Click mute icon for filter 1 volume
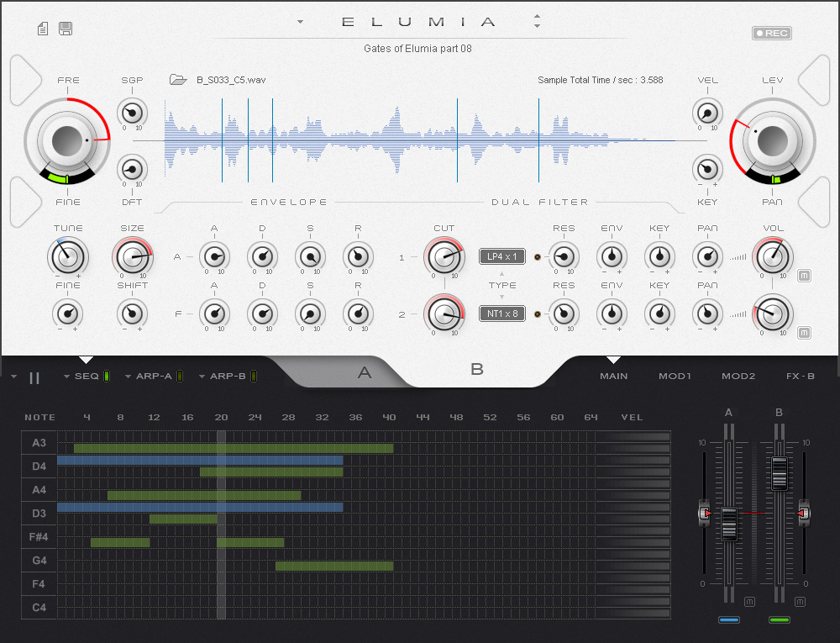This screenshot has height=643, width=840. [x=804, y=276]
